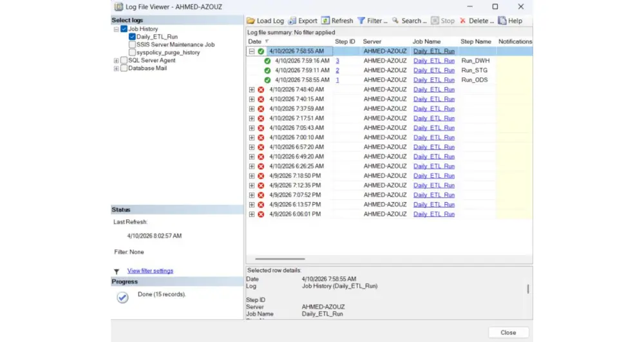Viewport: 644px width, 342px height.
Task: Check the SQL Server Agent checkbox
Action: (x=124, y=61)
